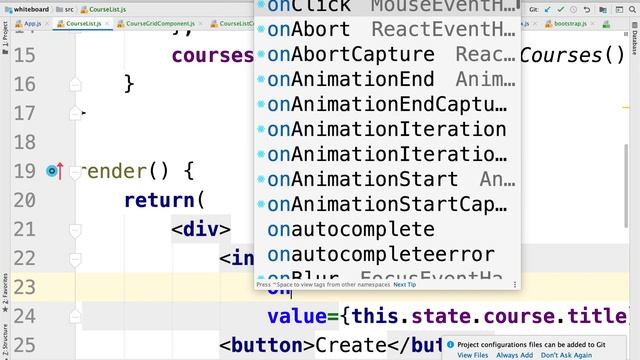
Task: Click line number 18 in the gutter
Action: [24, 142]
